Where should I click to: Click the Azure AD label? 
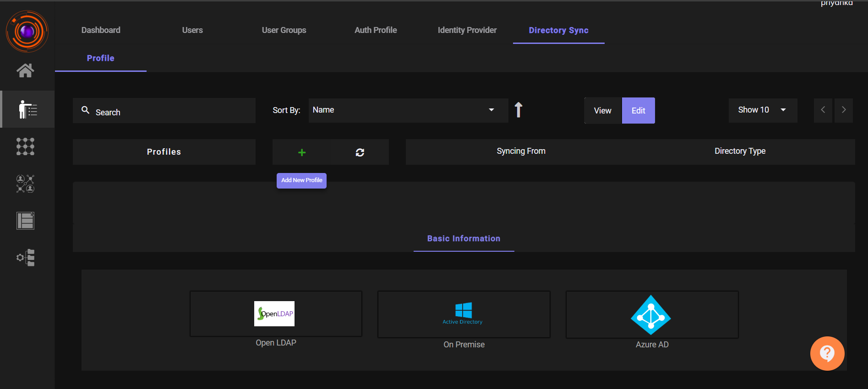tap(652, 345)
